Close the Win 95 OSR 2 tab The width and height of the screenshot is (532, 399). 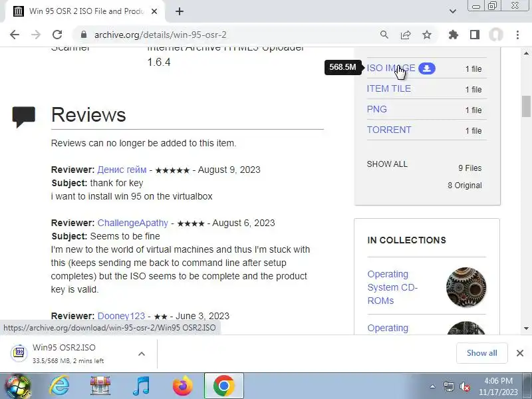[154, 11]
